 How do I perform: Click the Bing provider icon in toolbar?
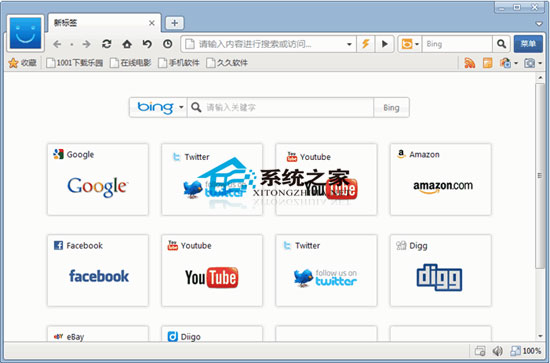coord(407,44)
